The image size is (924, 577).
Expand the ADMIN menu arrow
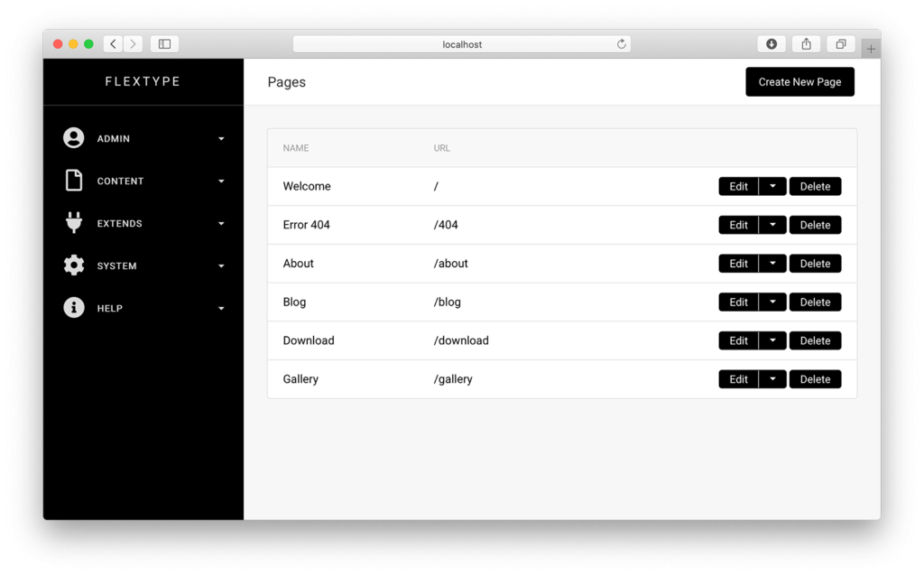[222, 139]
